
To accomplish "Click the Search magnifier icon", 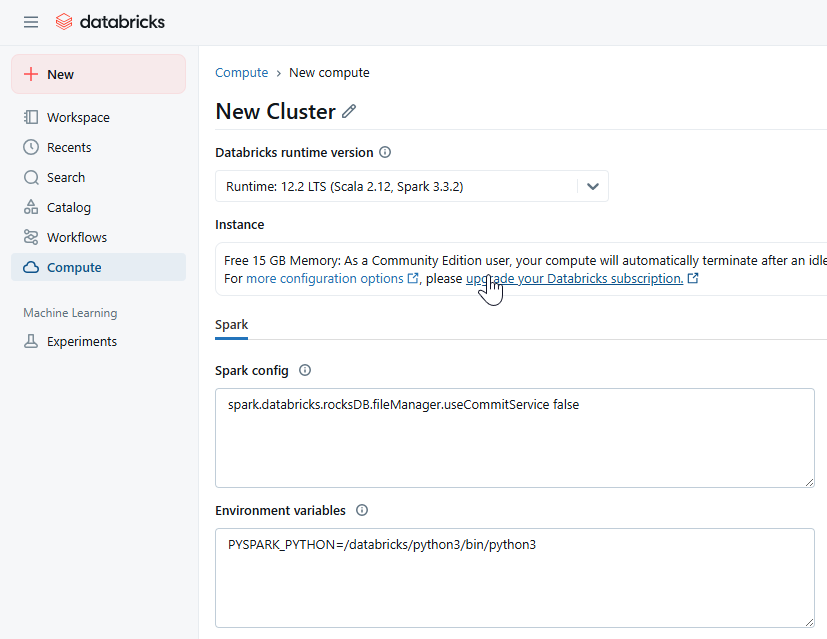I will pos(31,177).
